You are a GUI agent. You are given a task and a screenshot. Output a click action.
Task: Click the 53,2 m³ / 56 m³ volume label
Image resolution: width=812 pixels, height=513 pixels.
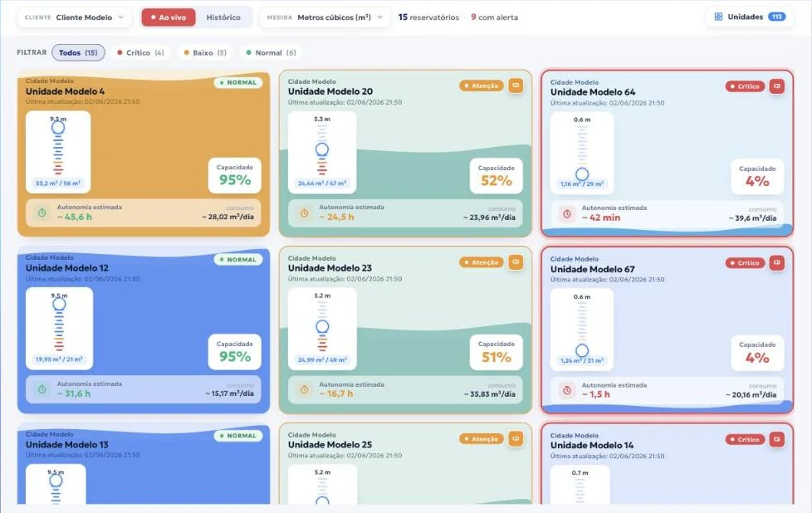[58, 183]
